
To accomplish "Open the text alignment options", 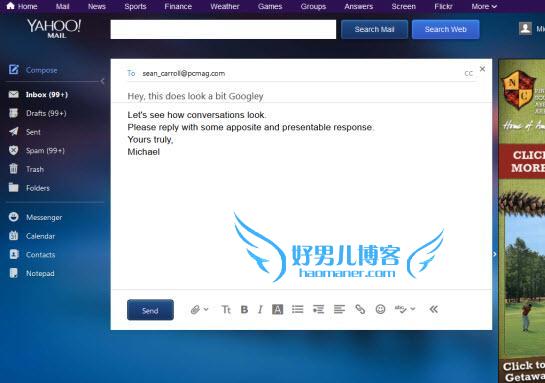I will (339, 309).
